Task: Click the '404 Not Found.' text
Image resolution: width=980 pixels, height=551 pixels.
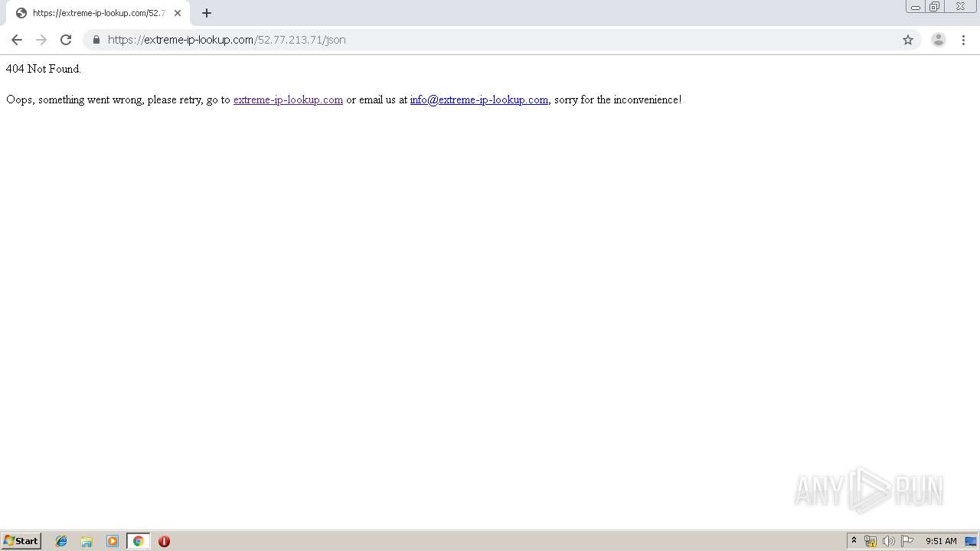Action: tap(44, 69)
